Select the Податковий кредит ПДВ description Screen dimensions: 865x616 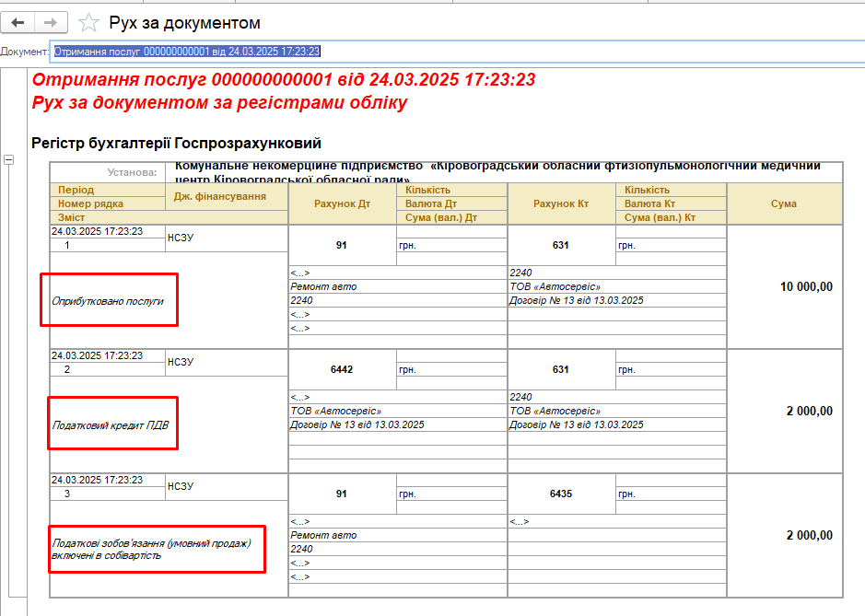point(112,424)
